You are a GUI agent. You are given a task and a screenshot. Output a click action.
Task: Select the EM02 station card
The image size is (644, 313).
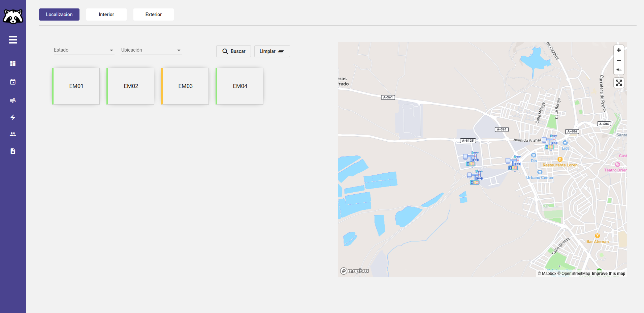130,86
